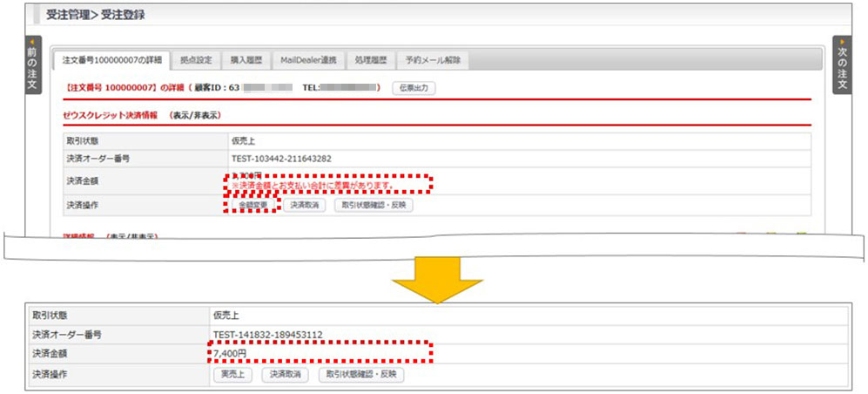Open the 購入履歴 tab
The image size is (868, 394).
click(246, 60)
